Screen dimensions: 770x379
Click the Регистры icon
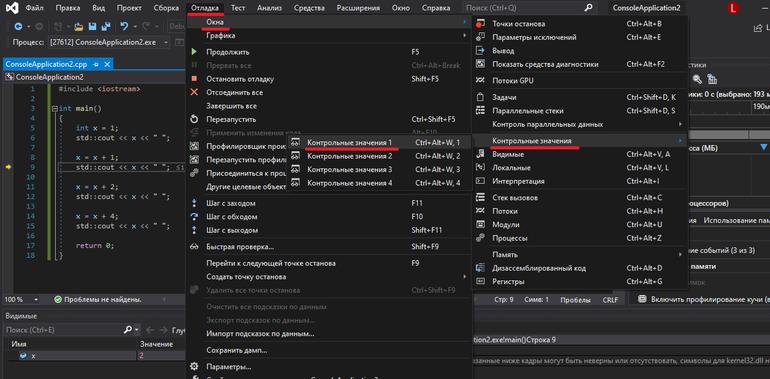click(x=481, y=282)
